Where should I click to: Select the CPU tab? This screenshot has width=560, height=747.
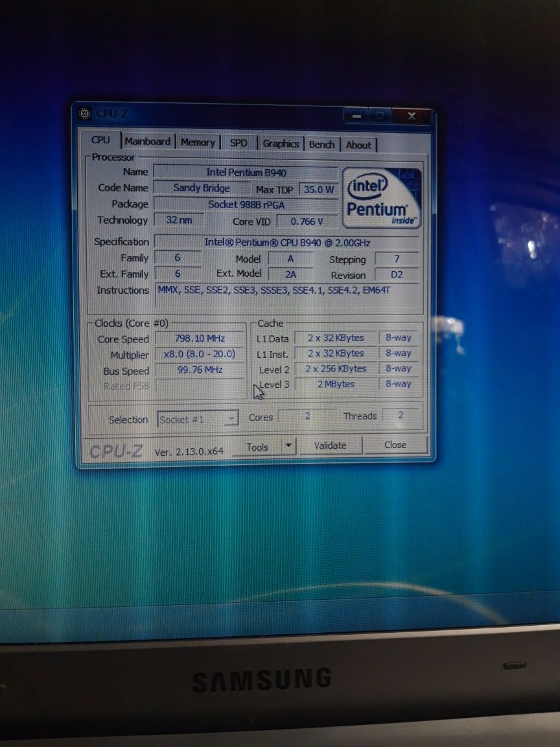pyautogui.click(x=100, y=140)
